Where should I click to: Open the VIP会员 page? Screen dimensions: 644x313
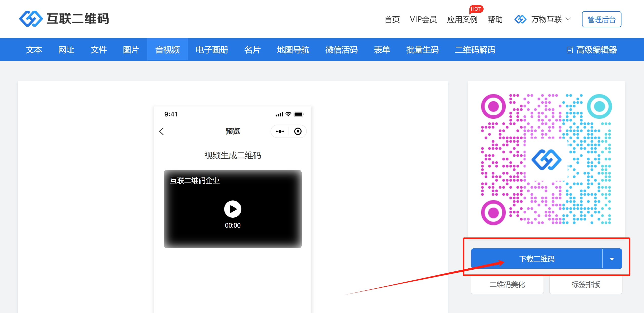423,20
